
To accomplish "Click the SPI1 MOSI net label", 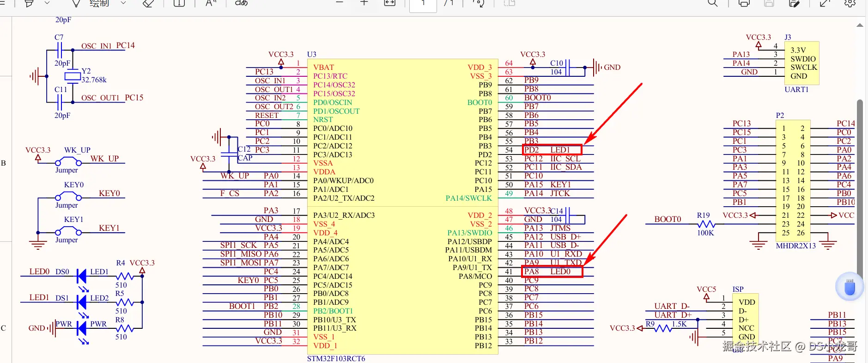I will coord(241,263).
